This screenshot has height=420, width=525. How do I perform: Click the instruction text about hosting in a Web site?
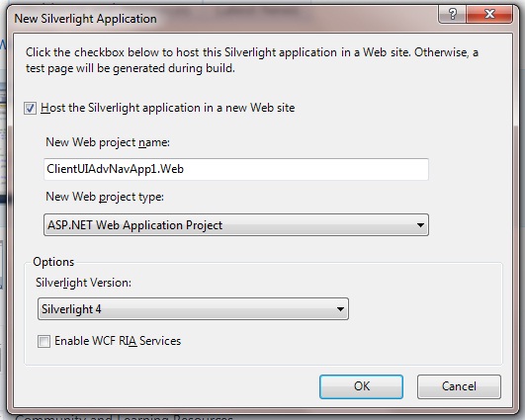tap(252, 60)
